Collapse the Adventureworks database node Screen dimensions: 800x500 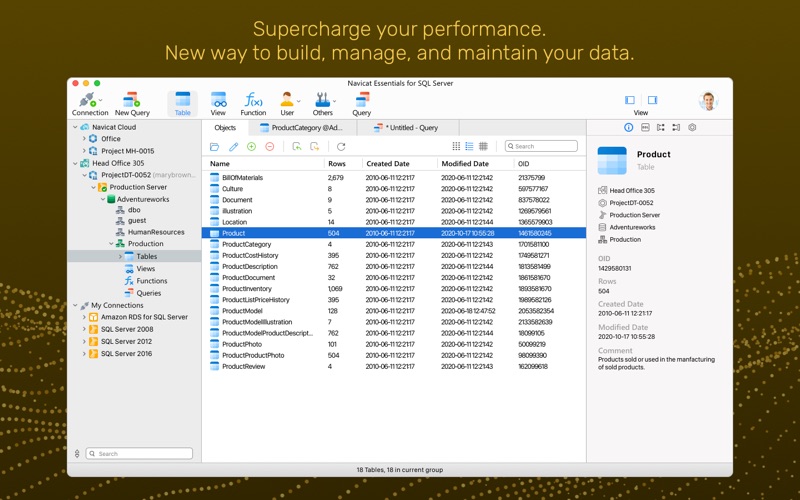pos(103,199)
